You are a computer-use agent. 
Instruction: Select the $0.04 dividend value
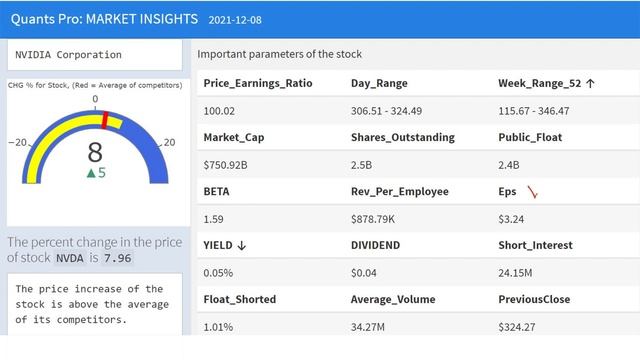tap(364, 273)
